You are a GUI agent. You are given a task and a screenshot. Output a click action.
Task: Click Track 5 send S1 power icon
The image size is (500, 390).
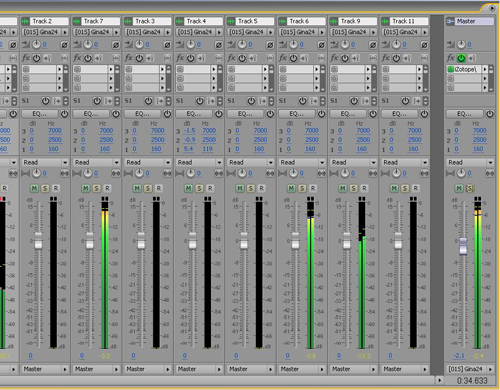251,101
